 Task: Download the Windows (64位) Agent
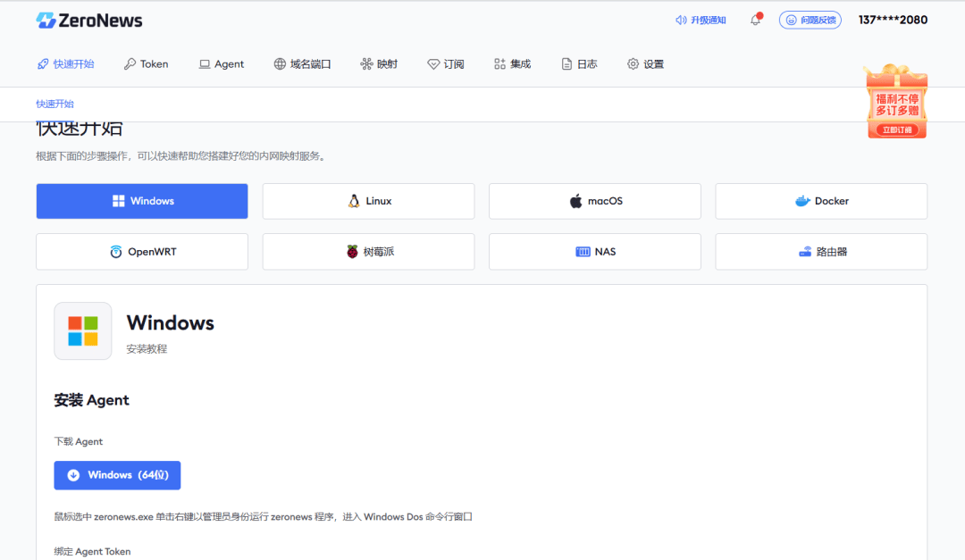click(x=118, y=475)
